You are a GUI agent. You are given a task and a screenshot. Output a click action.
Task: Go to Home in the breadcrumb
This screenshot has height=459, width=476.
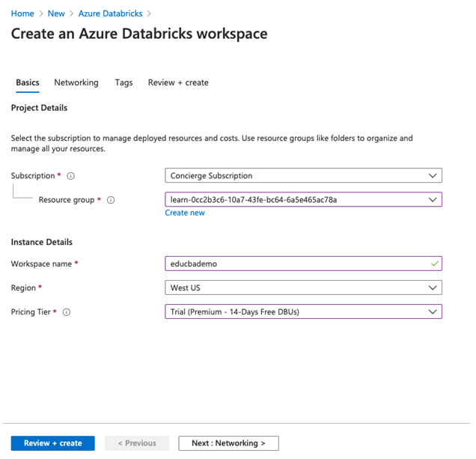click(22, 13)
